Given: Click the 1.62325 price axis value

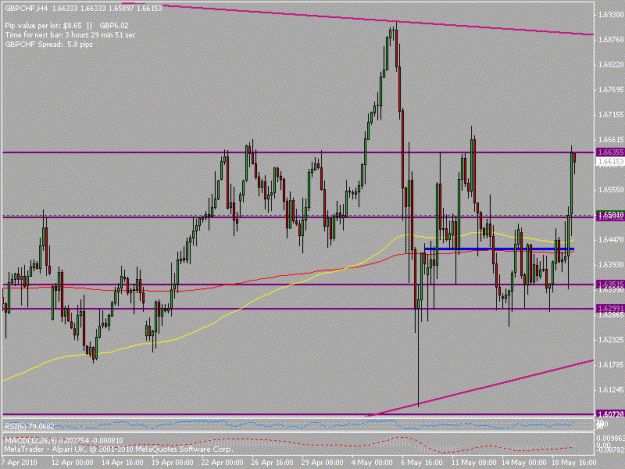Looking at the screenshot, I should coord(611,339).
